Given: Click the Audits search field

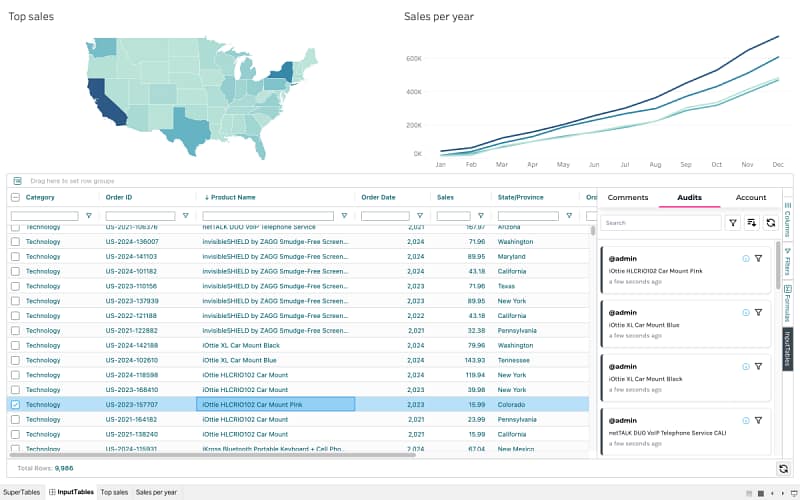Looking at the screenshot, I should click(660, 223).
